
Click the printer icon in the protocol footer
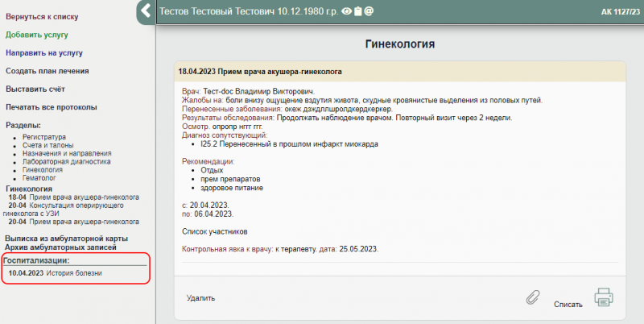coord(604,297)
